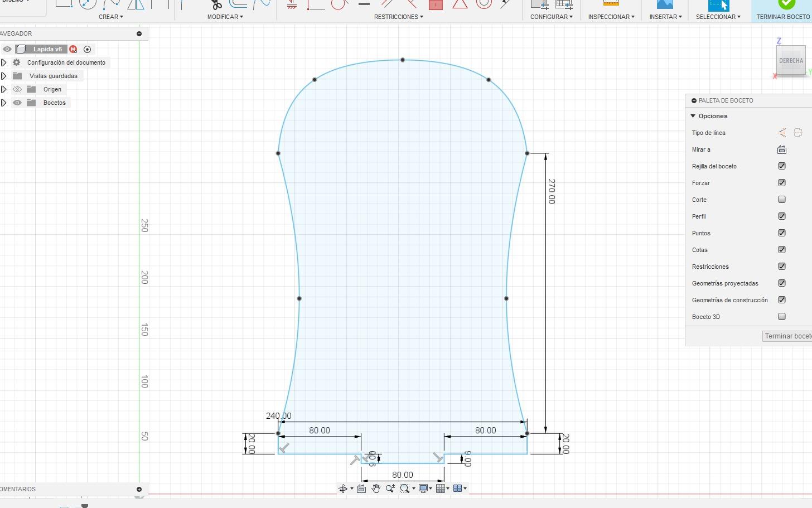The height and width of the screenshot is (508, 812).
Task: Expand the Vistas guardadas tree node
Action: pos(4,76)
